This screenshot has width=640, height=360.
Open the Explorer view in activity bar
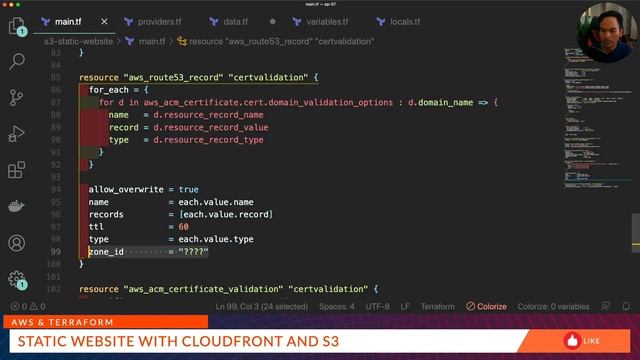click(16, 26)
